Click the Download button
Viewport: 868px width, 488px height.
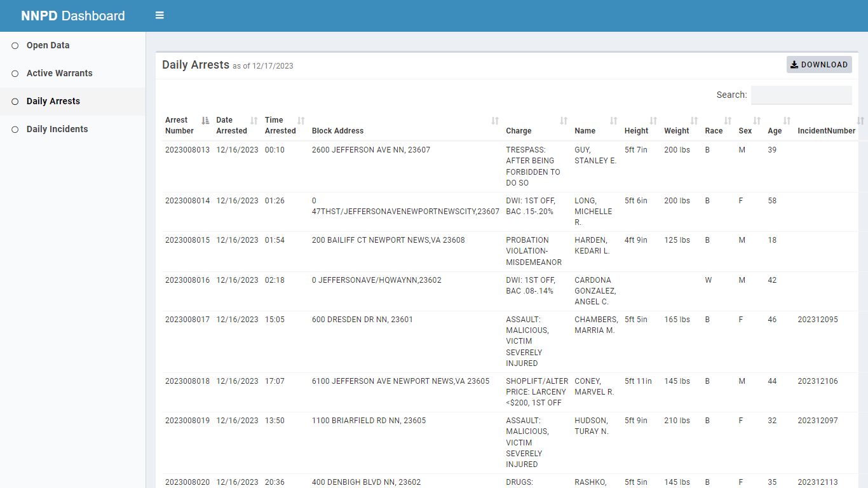click(819, 65)
